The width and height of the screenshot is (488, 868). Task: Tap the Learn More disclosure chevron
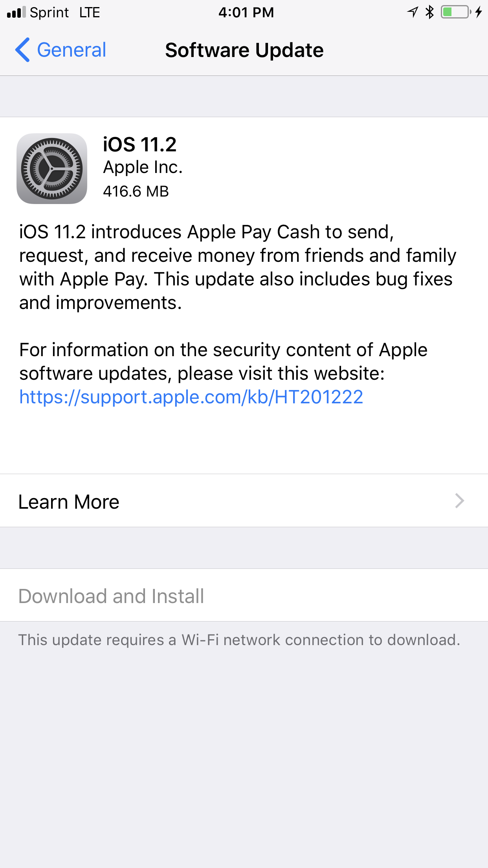(460, 501)
